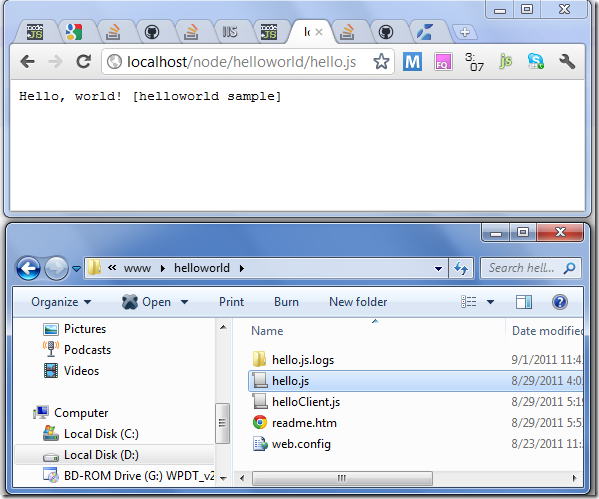Click the Explorer refresh button
This screenshot has width=599, height=499.
461,268
